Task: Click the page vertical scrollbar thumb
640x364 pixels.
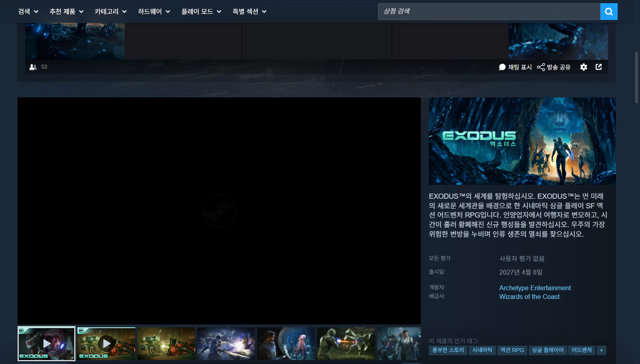Action: pos(637,77)
